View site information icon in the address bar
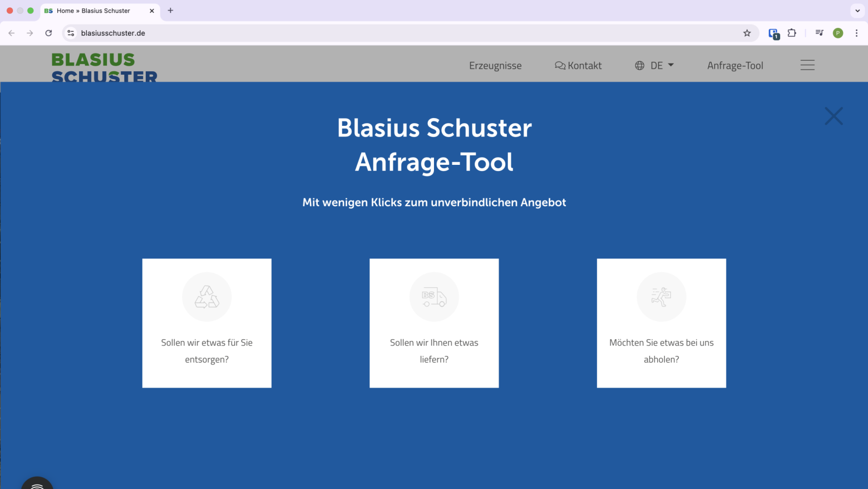Image resolution: width=868 pixels, height=489 pixels. 71,33
